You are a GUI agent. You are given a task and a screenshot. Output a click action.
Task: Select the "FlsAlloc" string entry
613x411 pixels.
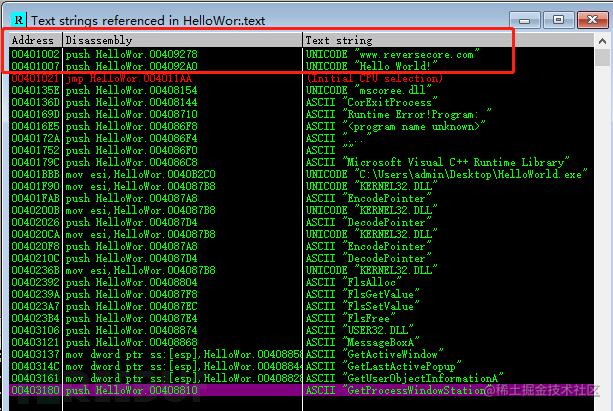353,282
